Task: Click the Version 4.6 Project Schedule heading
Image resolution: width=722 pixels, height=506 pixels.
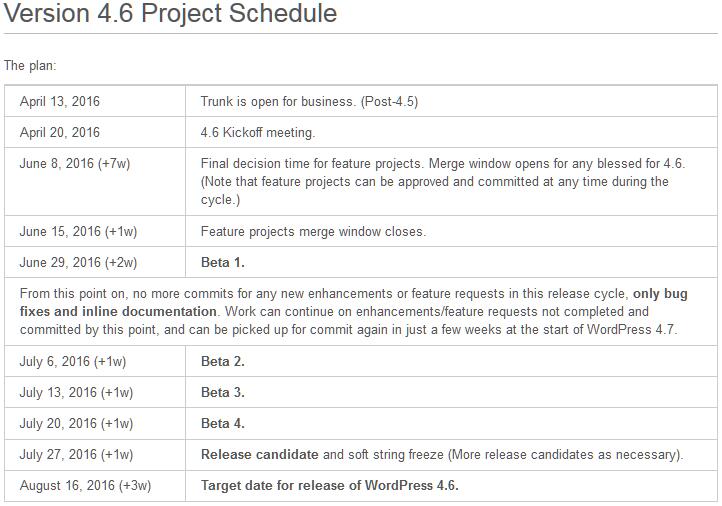Action: (x=170, y=13)
